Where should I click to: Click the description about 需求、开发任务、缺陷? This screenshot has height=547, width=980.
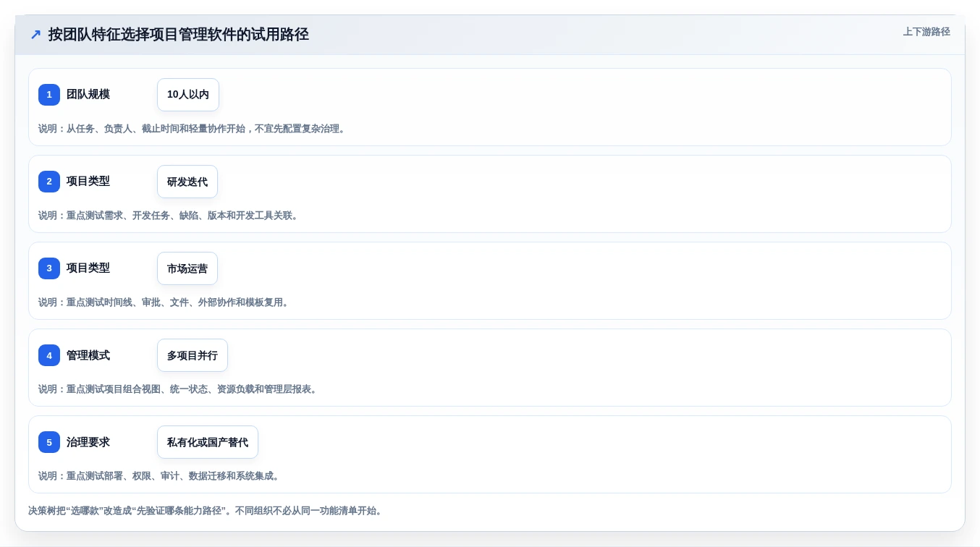tap(169, 216)
